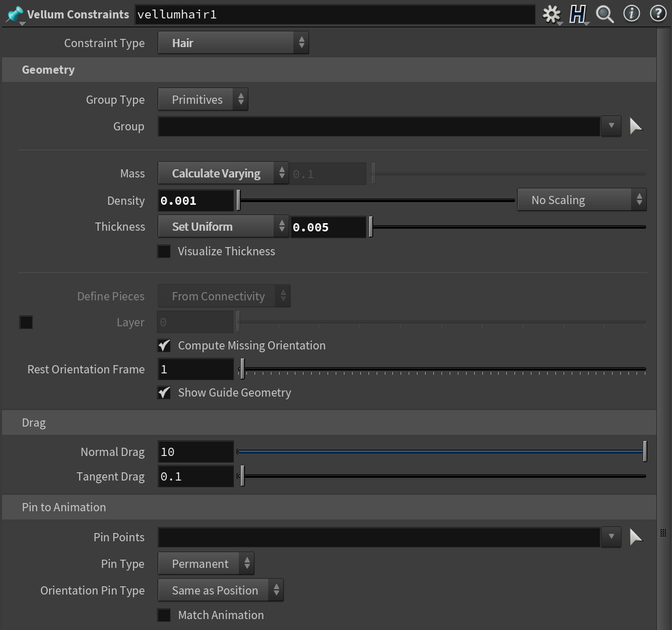Screen dimensions: 672x630
Task: Open the Constraint Type Hair dropdown
Action: pyautogui.click(x=233, y=43)
